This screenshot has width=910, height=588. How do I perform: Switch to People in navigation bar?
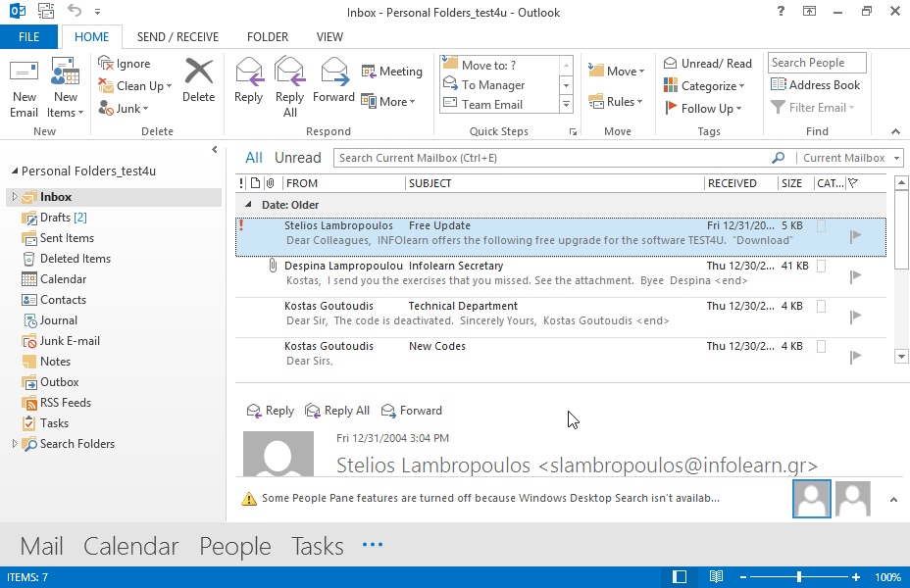(234, 546)
